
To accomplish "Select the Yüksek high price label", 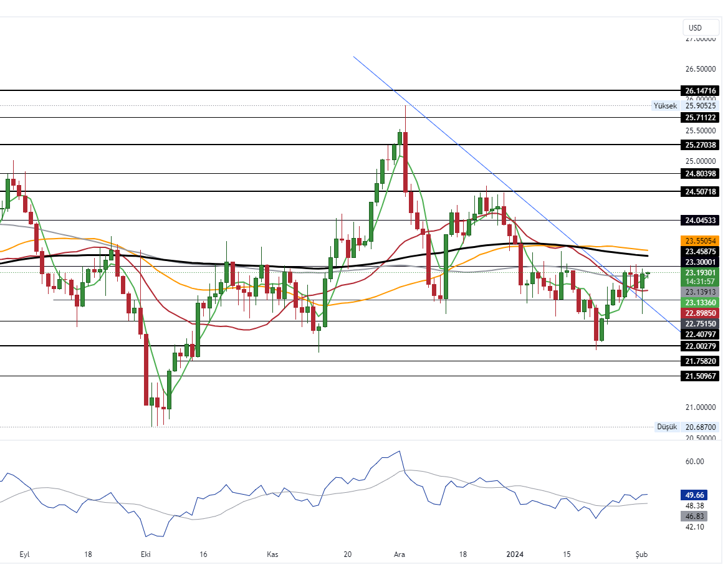I will coord(664,106).
